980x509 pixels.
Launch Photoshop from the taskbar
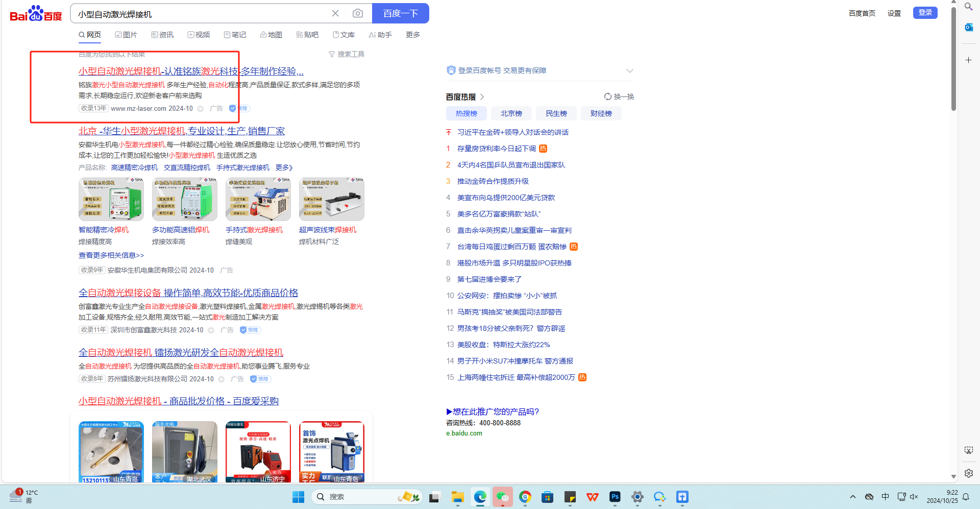(615, 497)
